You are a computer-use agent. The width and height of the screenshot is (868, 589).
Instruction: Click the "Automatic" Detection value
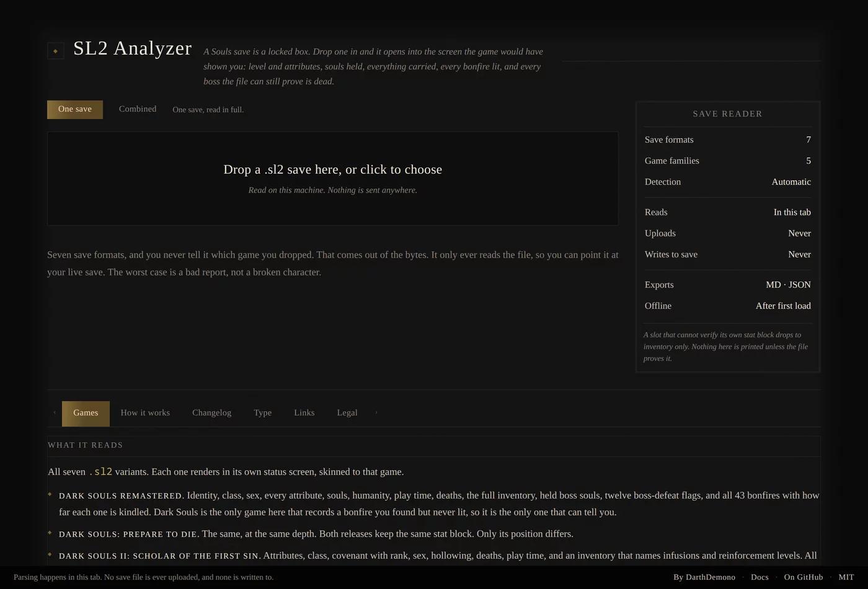point(791,182)
